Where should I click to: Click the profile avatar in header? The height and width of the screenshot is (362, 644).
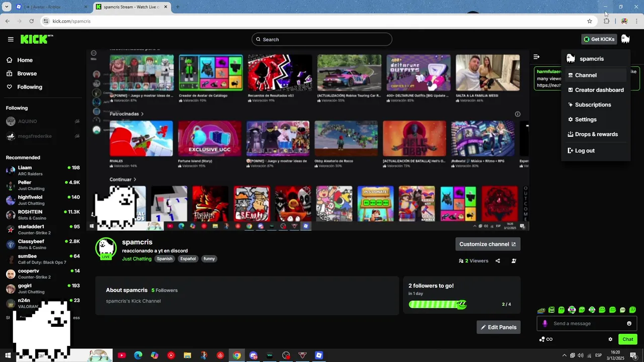tap(625, 39)
